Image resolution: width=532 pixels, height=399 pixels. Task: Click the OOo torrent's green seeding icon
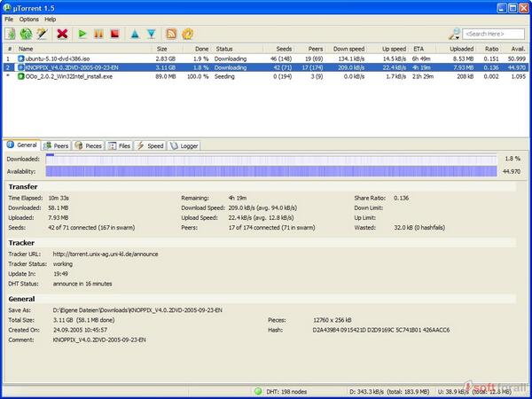point(21,76)
